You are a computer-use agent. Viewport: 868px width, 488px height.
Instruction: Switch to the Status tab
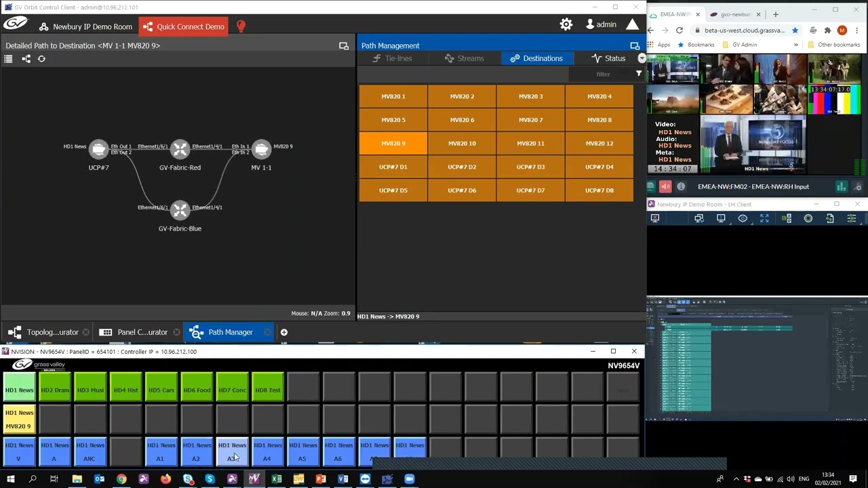click(x=608, y=58)
